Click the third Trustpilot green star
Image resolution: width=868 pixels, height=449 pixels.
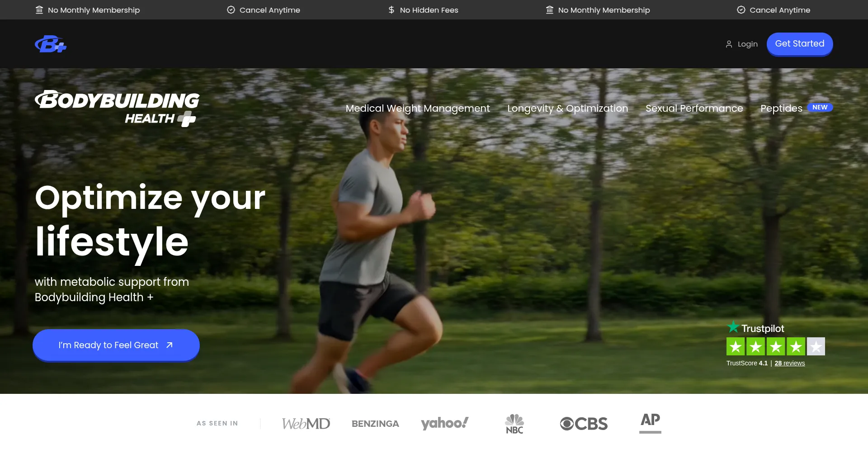tap(776, 346)
